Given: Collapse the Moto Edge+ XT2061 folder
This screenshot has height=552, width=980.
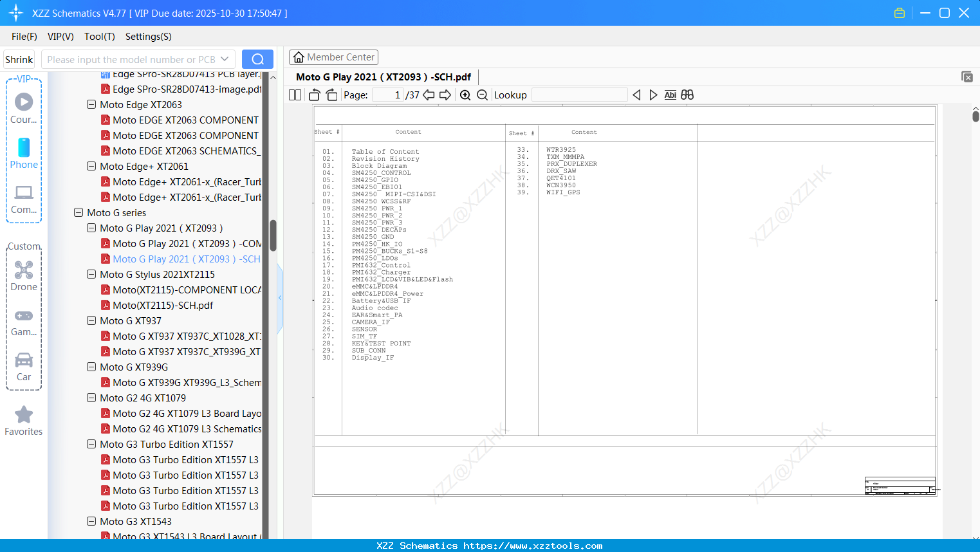Looking at the screenshot, I should pyautogui.click(x=91, y=166).
